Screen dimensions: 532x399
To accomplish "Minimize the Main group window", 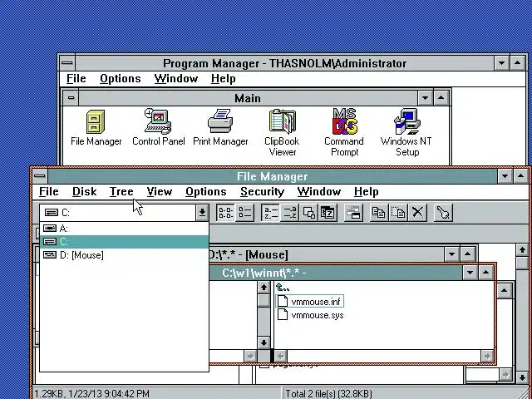I will pos(425,98).
